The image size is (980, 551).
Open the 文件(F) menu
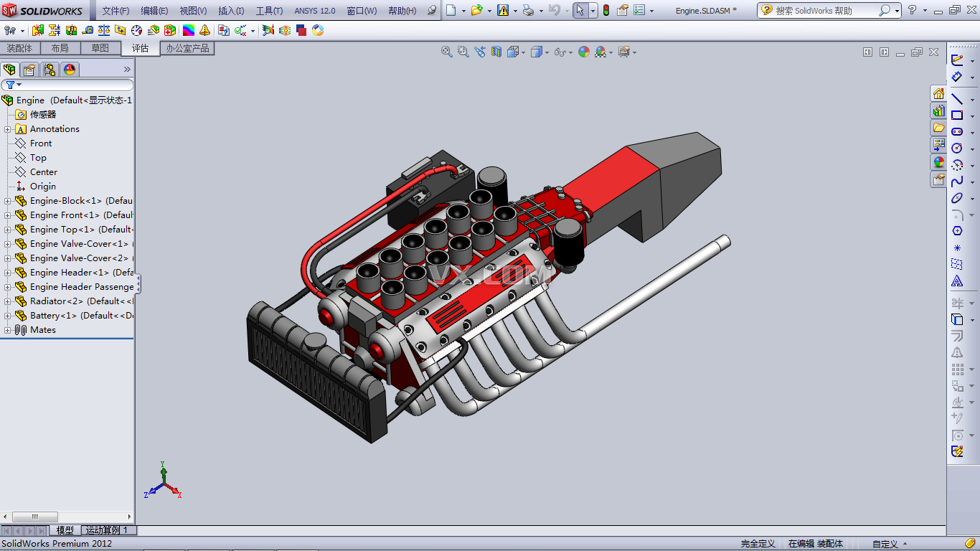click(x=116, y=11)
